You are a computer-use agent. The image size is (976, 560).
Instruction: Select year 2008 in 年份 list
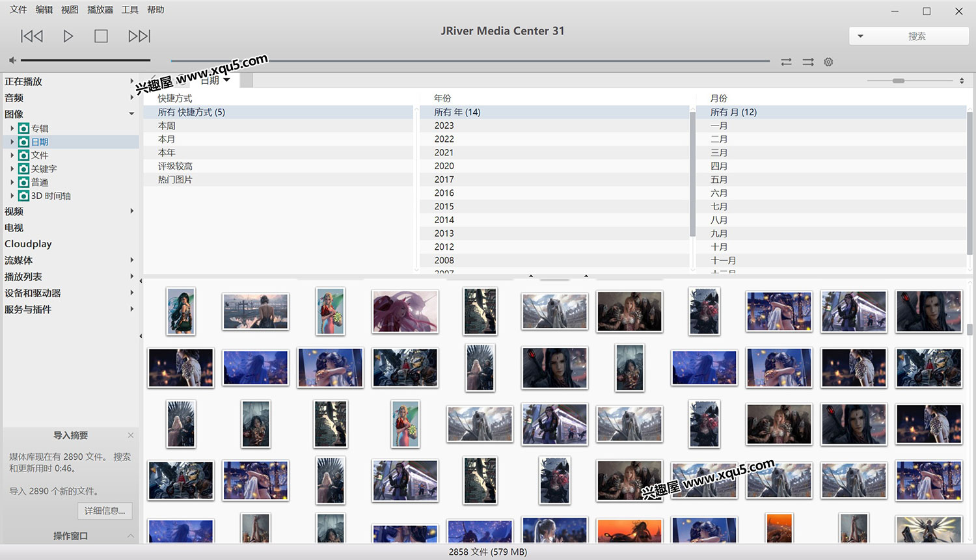coord(554,260)
